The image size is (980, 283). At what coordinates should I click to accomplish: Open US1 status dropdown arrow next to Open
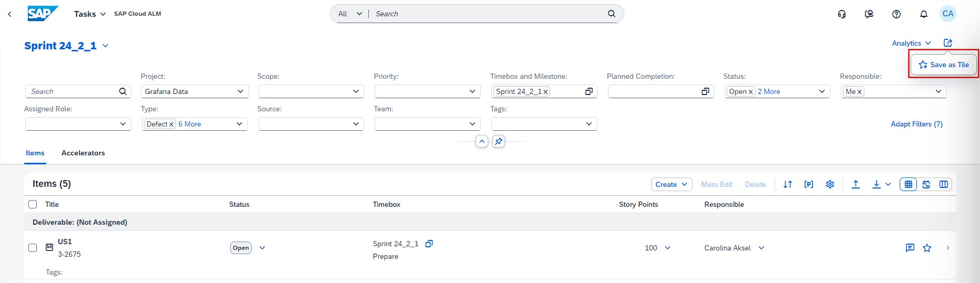(x=262, y=248)
